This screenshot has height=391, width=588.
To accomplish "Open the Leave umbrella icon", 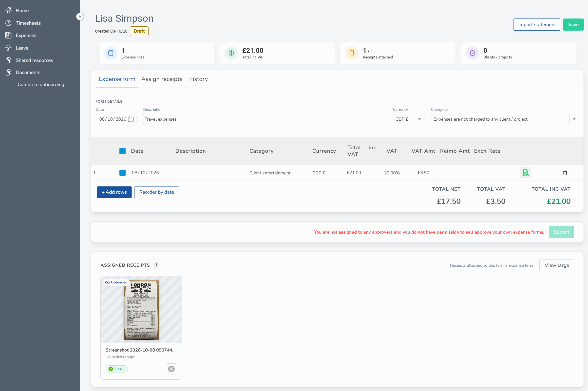I will click(x=8, y=48).
